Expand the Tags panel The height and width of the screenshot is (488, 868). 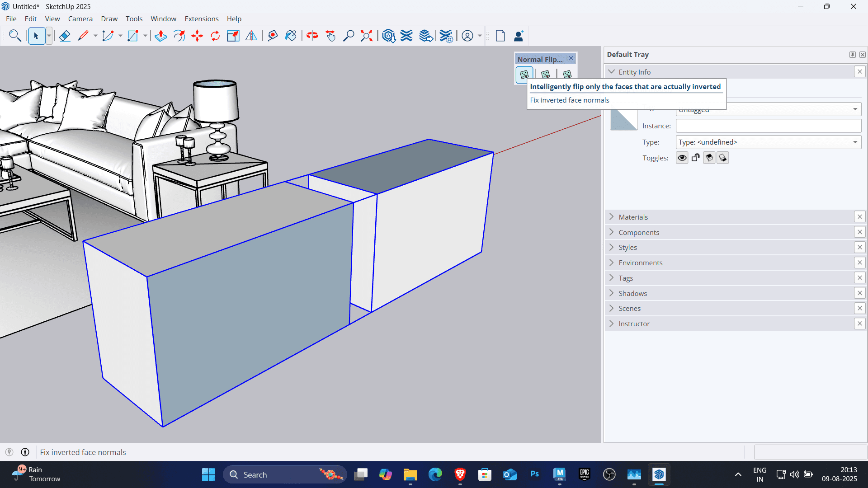click(x=626, y=278)
